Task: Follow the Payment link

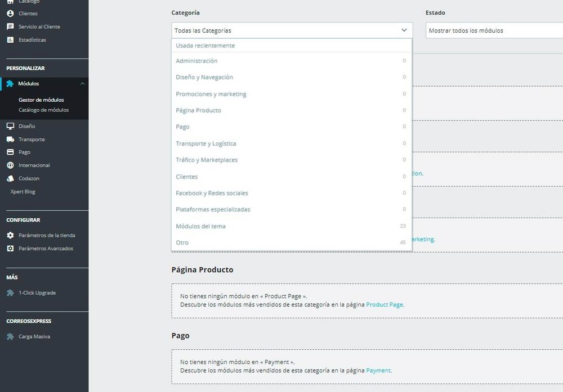Action: pos(378,371)
